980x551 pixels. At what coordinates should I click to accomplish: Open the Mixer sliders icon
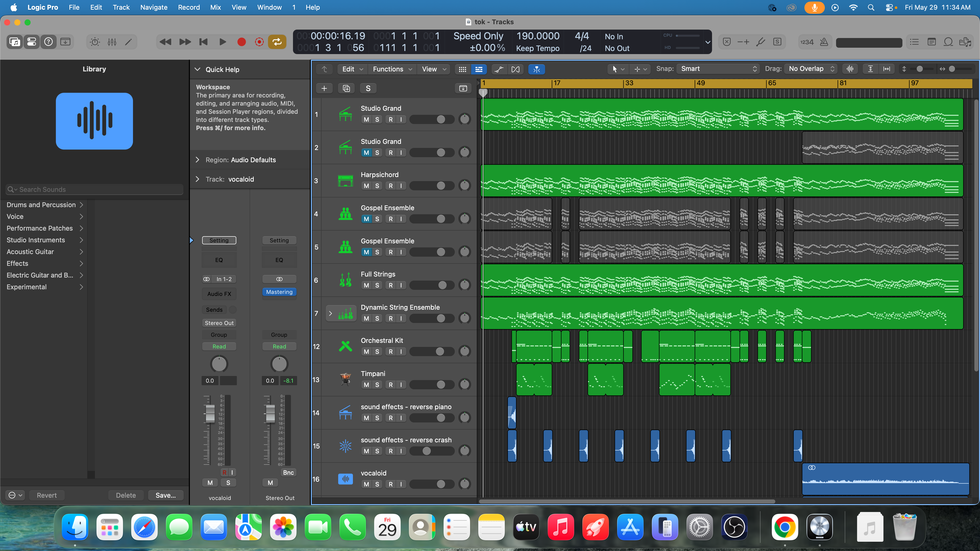[x=112, y=42]
